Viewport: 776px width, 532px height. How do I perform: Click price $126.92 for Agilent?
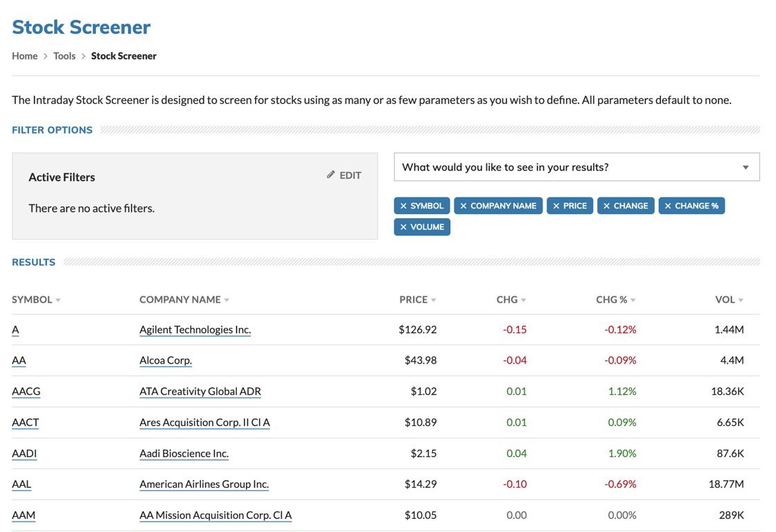(418, 330)
